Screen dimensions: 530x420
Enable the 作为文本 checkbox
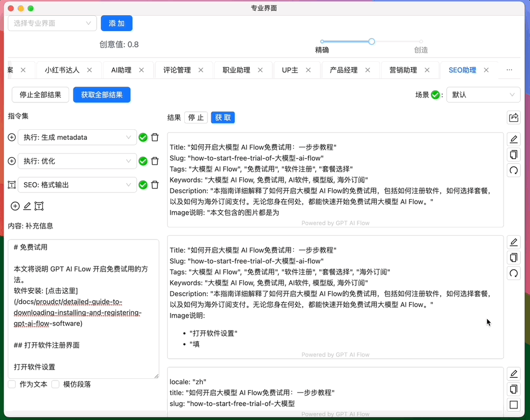point(12,384)
